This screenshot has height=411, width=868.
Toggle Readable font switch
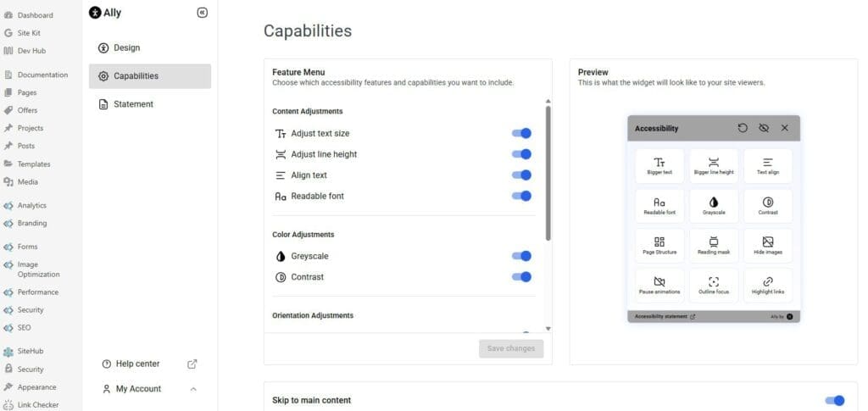521,196
